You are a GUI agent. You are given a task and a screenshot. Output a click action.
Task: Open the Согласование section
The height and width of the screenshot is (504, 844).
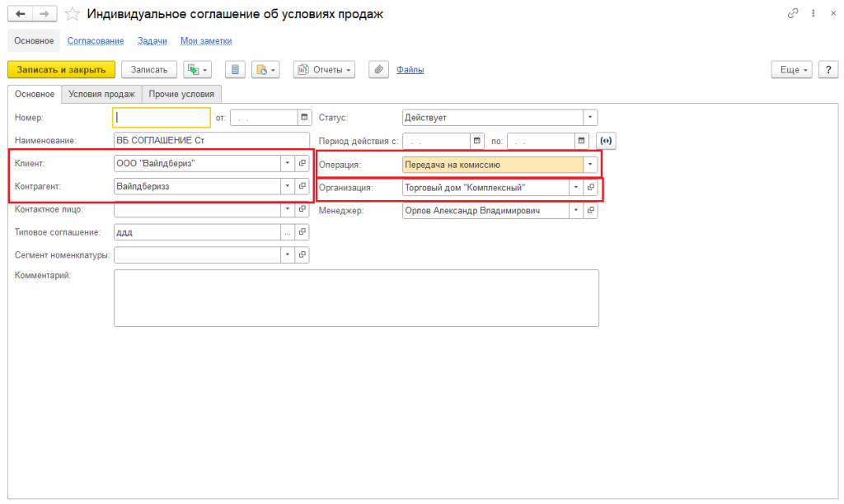(x=96, y=41)
